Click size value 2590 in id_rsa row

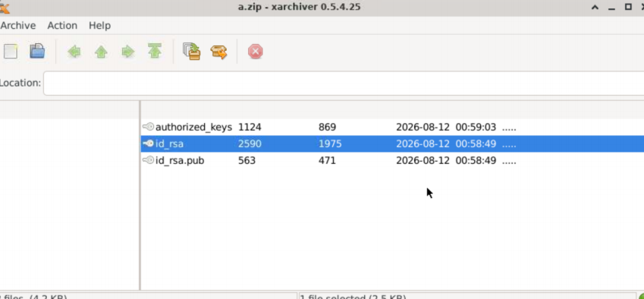[250, 144]
